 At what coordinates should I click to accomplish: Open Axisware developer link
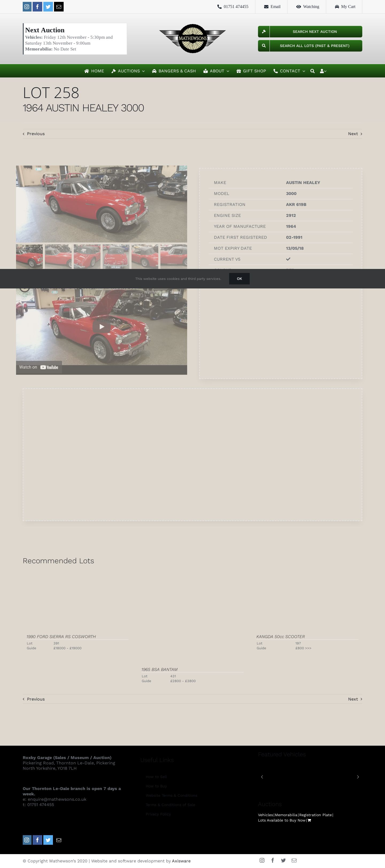tap(181, 861)
